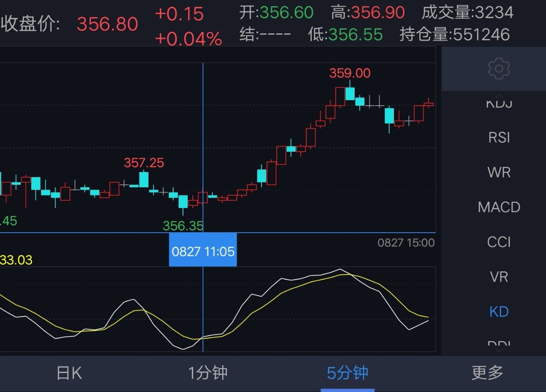Open additional chart interval choices via 更多
The image size is (546, 392).
[486, 372]
